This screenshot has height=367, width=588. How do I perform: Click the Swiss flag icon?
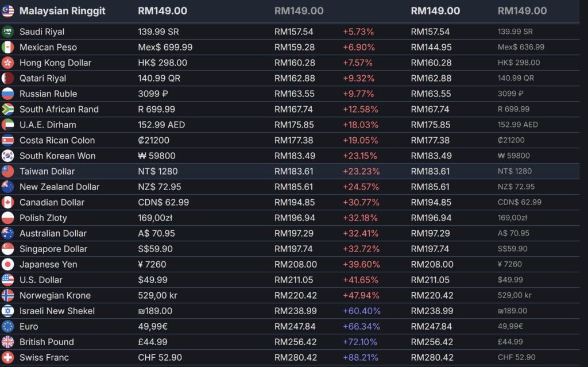[x=7, y=357]
